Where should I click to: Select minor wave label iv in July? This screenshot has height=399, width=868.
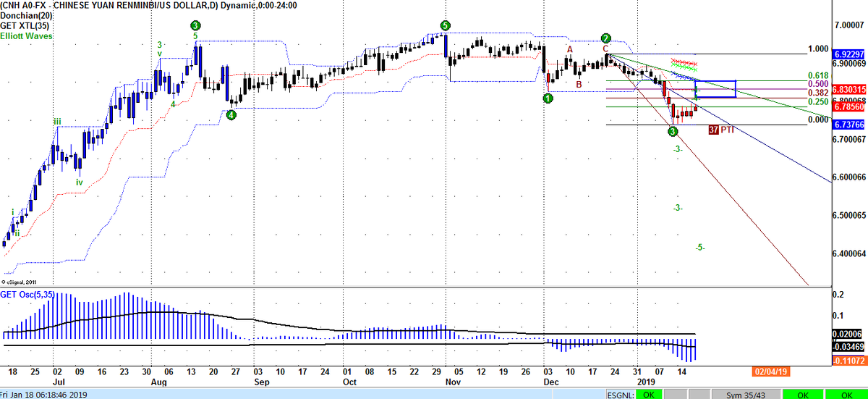click(80, 182)
